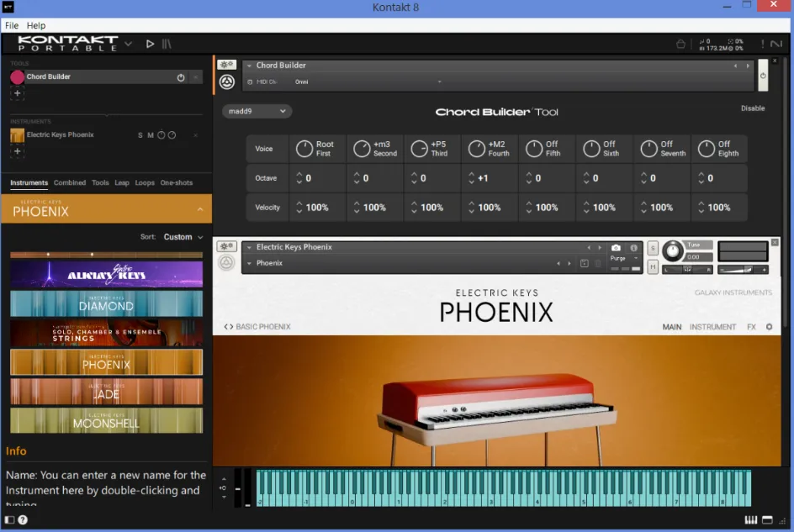Open the FX page of Phoenix

pos(751,327)
